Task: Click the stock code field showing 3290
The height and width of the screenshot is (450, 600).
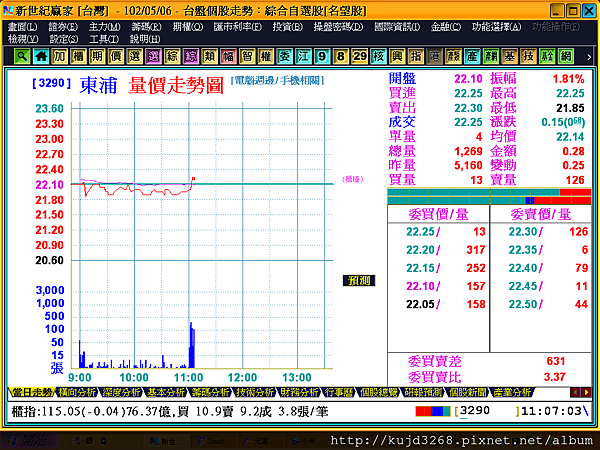Action: (x=487, y=411)
